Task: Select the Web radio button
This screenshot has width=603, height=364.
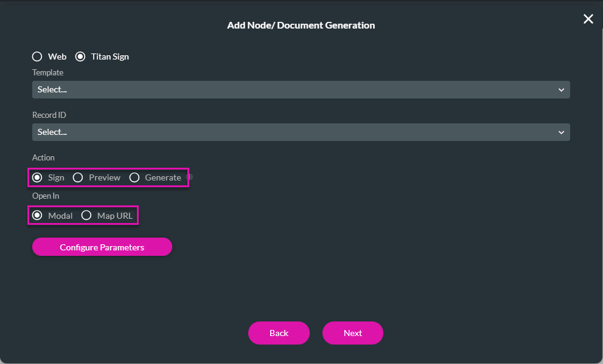Action: 37,57
